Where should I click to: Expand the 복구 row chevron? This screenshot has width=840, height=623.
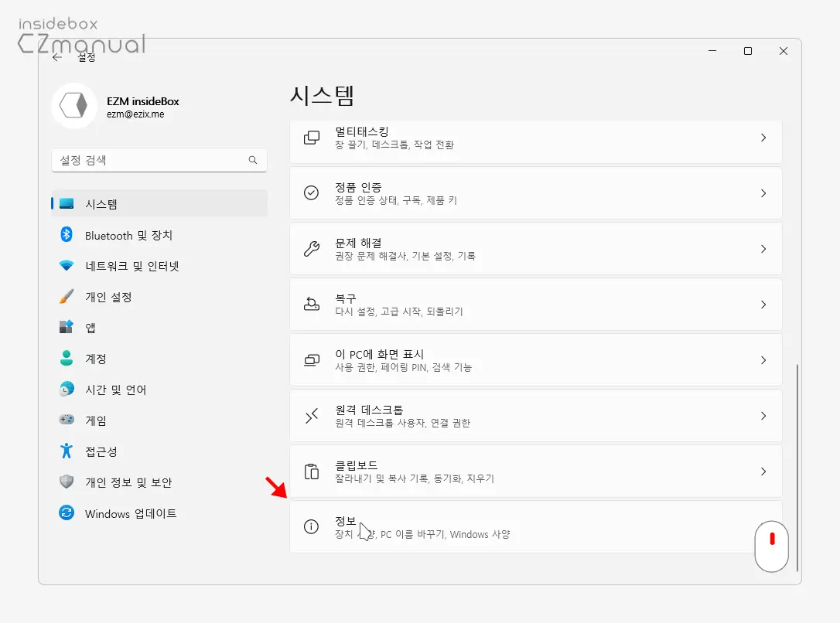coord(764,304)
